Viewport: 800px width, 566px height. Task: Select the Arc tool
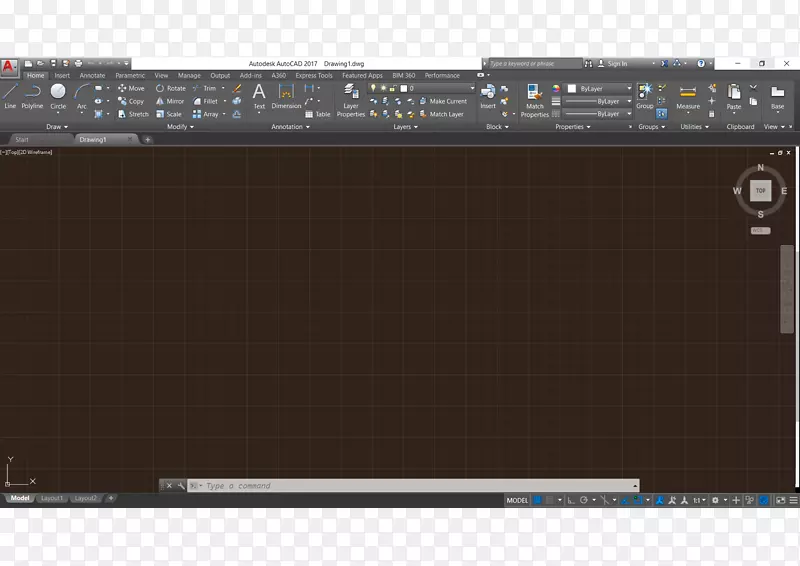point(82,96)
